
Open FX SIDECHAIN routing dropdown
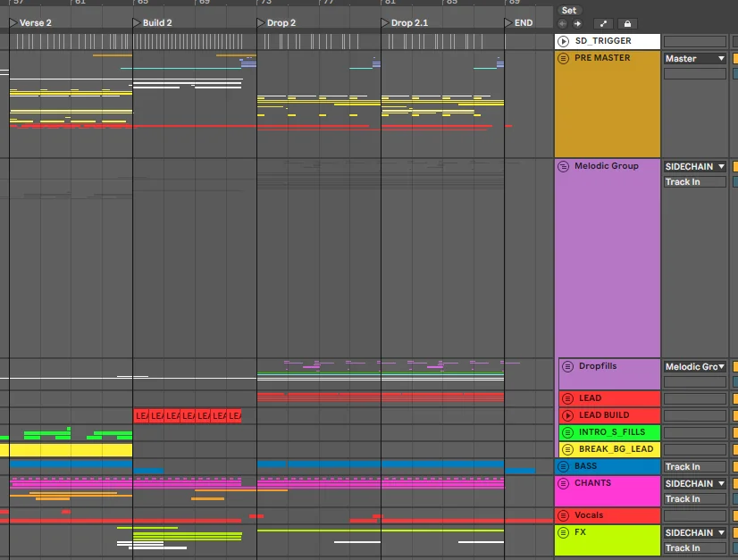click(x=695, y=532)
